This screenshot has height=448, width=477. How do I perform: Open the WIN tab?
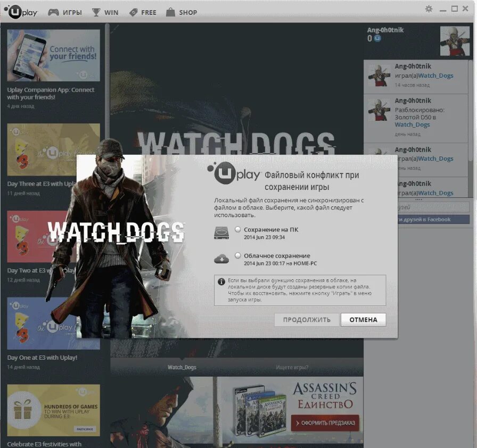pos(111,12)
